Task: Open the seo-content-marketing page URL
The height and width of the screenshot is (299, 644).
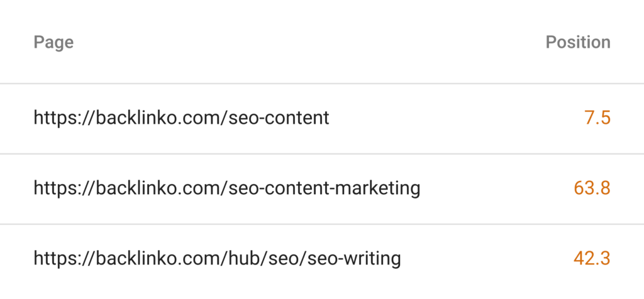Action: (x=226, y=188)
